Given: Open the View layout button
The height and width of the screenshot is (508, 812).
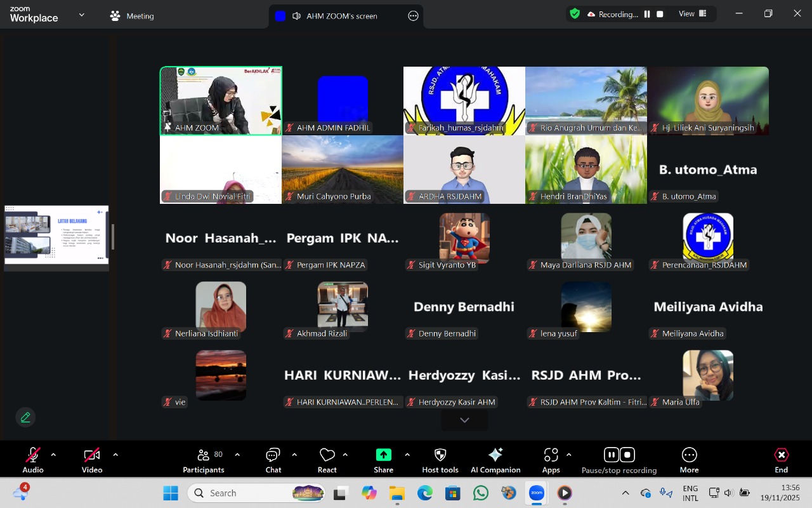Looking at the screenshot, I should point(693,14).
